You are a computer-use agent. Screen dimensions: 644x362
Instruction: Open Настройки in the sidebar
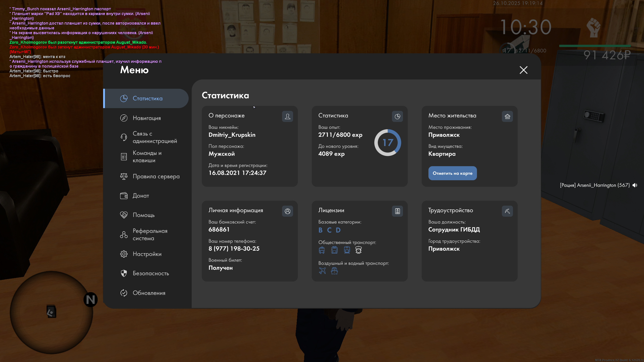[x=147, y=254]
